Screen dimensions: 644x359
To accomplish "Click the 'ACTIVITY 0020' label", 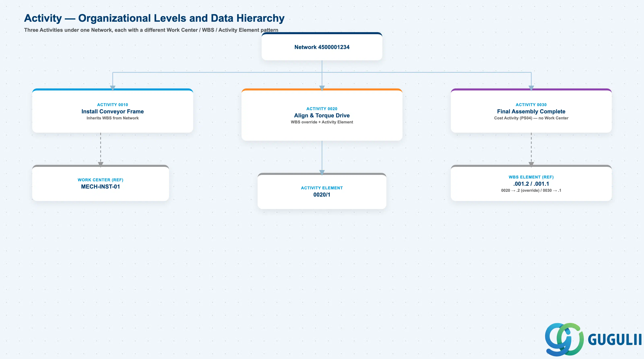I will (x=322, y=109).
